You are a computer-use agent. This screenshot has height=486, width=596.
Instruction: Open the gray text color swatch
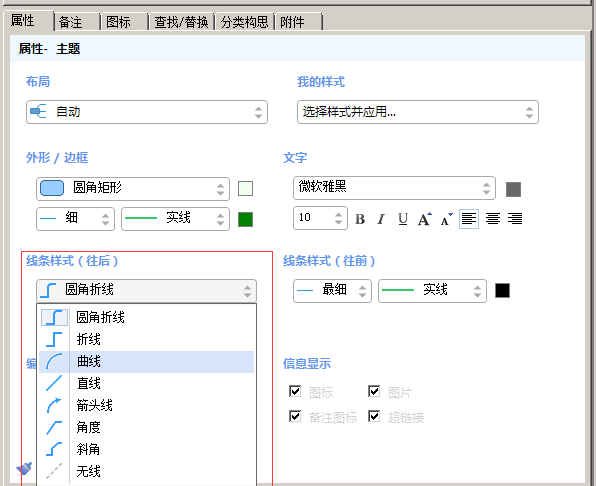click(x=513, y=189)
